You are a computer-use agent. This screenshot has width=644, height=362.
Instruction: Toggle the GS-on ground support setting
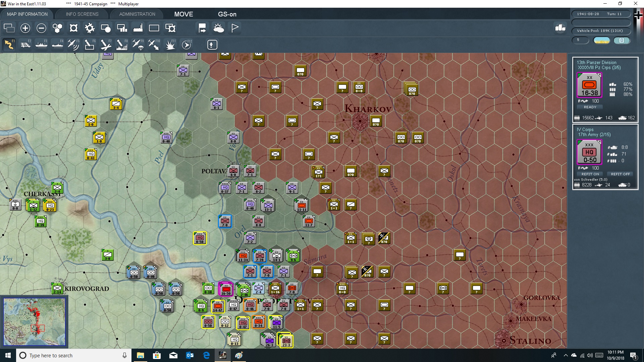coord(227,14)
